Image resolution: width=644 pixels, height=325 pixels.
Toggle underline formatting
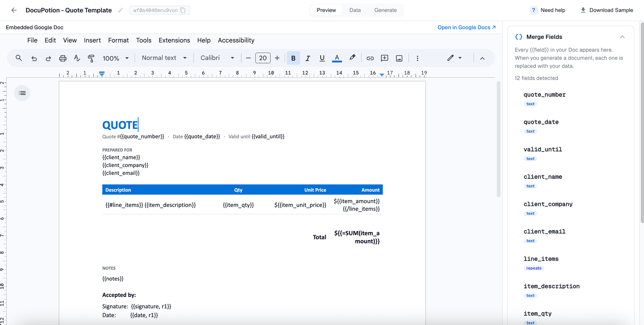pyautogui.click(x=322, y=58)
